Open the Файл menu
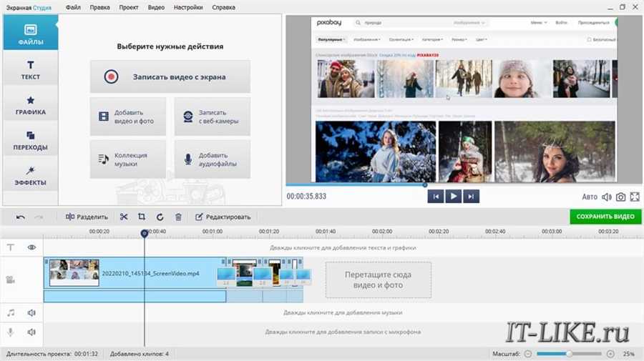The image size is (644, 361). [x=72, y=6]
